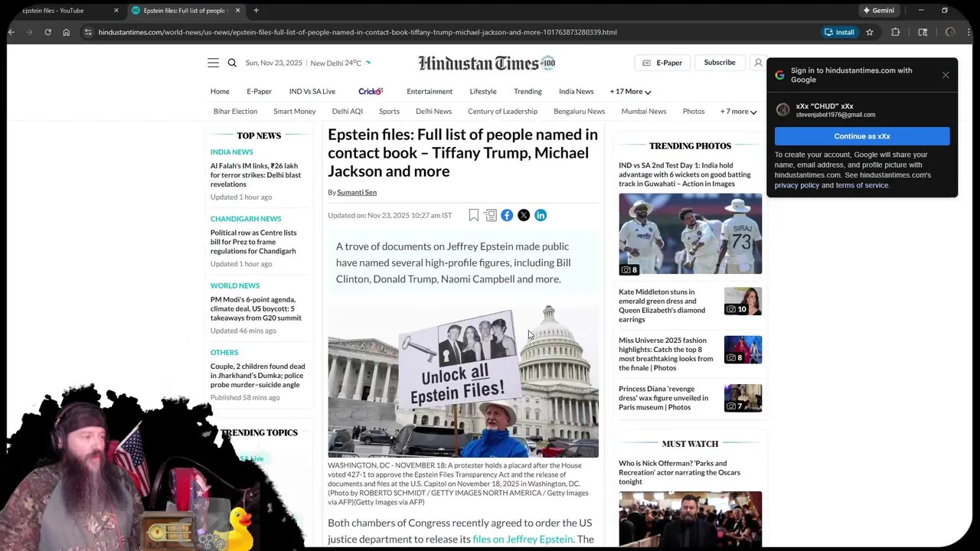Click the browser back arrow

(x=11, y=32)
